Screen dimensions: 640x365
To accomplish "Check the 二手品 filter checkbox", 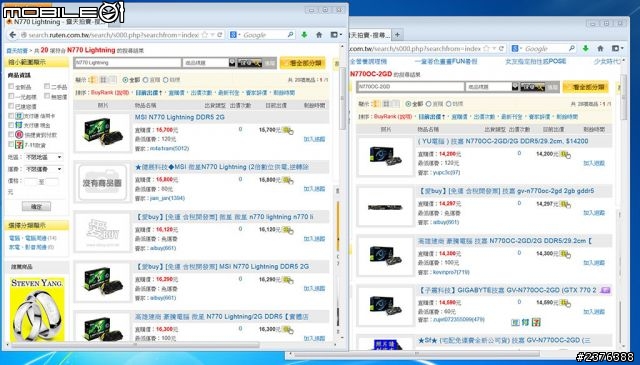I will [47, 86].
